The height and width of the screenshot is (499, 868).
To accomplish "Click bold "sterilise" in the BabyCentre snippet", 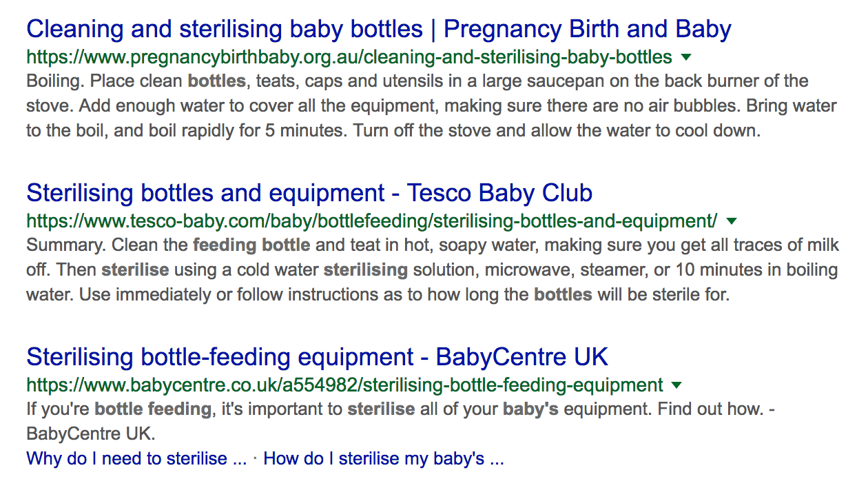I will click(x=381, y=409).
